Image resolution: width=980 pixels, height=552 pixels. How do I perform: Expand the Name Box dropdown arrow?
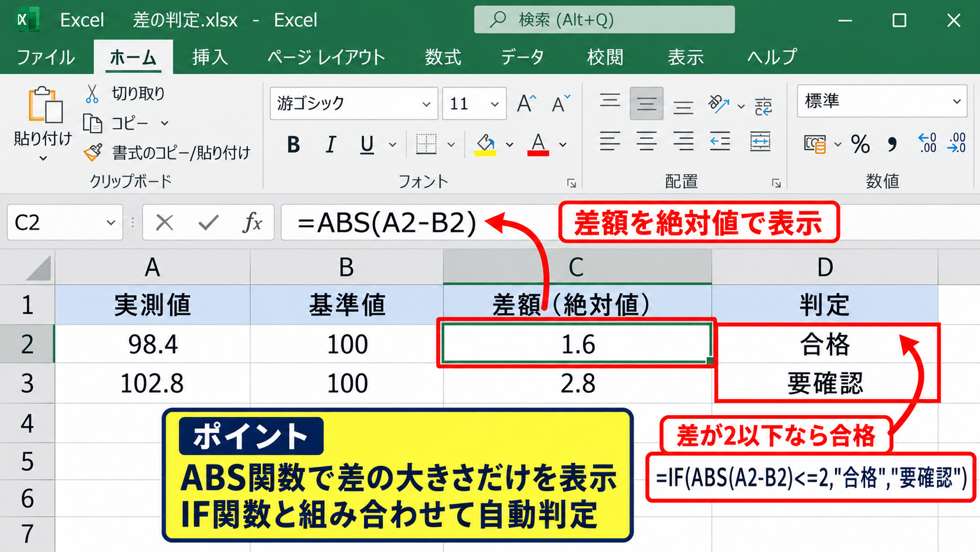point(110,223)
